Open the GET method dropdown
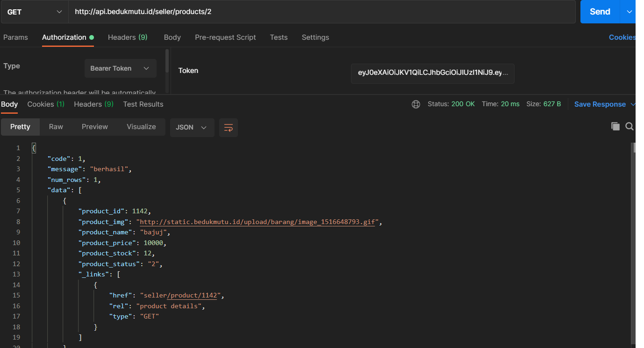Image resolution: width=644 pixels, height=348 pixels. tap(35, 12)
